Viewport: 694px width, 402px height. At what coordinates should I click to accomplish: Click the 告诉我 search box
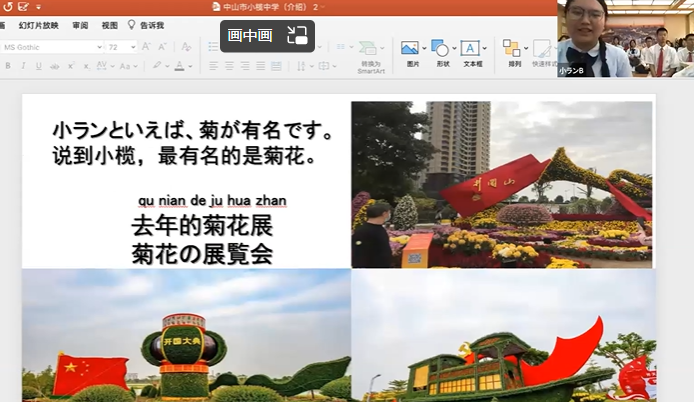(x=152, y=26)
